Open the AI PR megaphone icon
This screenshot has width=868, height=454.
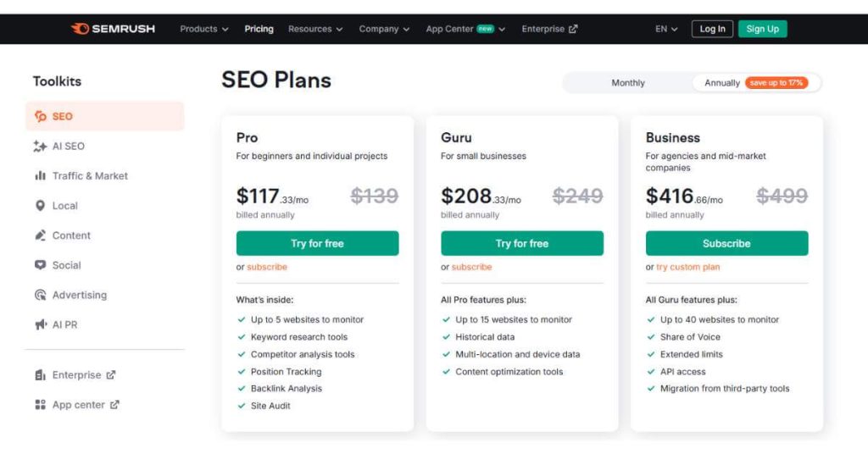click(40, 325)
